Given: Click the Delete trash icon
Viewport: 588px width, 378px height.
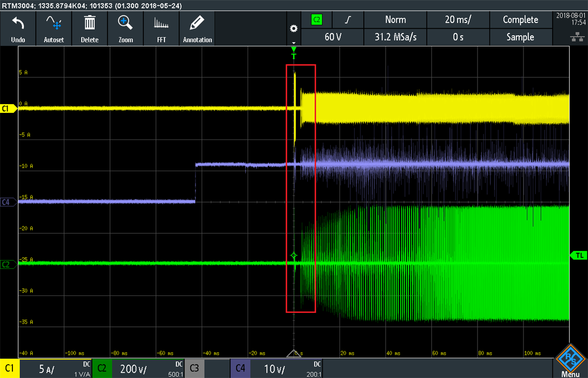Looking at the screenshot, I should (89, 23).
